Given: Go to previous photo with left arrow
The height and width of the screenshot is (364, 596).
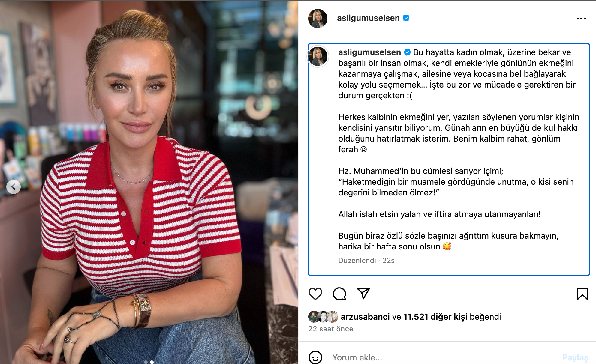Looking at the screenshot, I should (14, 187).
